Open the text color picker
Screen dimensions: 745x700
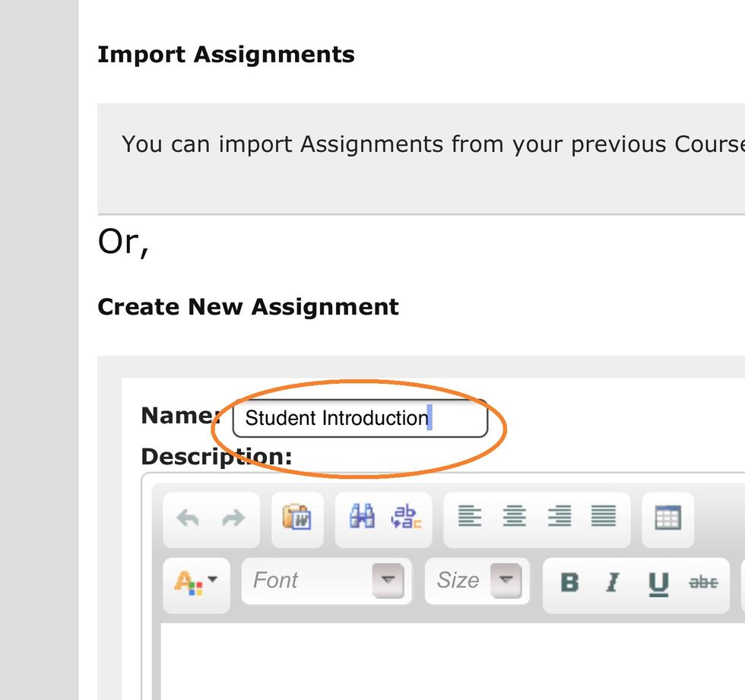196,583
